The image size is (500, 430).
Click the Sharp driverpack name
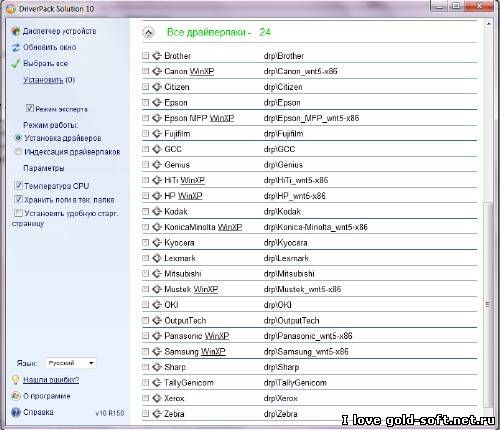[x=175, y=367]
